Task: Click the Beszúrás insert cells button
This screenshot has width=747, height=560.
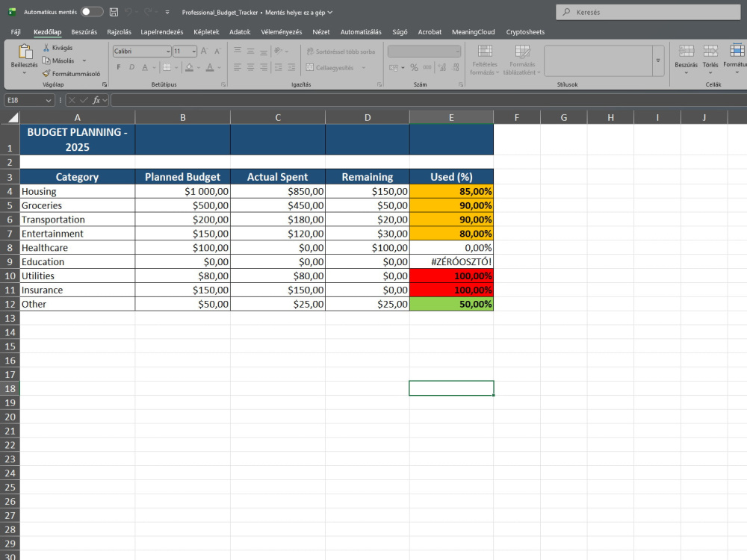Action: pyautogui.click(x=686, y=59)
